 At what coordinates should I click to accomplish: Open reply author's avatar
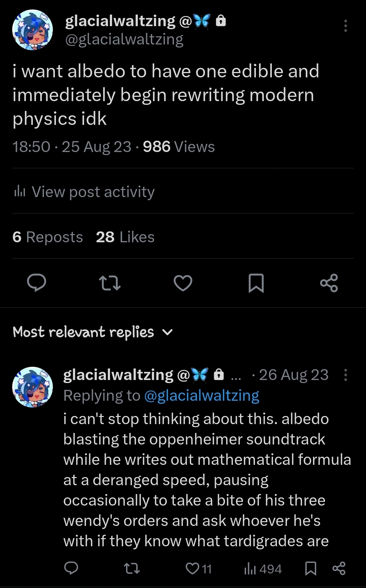pyautogui.click(x=33, y=387)
